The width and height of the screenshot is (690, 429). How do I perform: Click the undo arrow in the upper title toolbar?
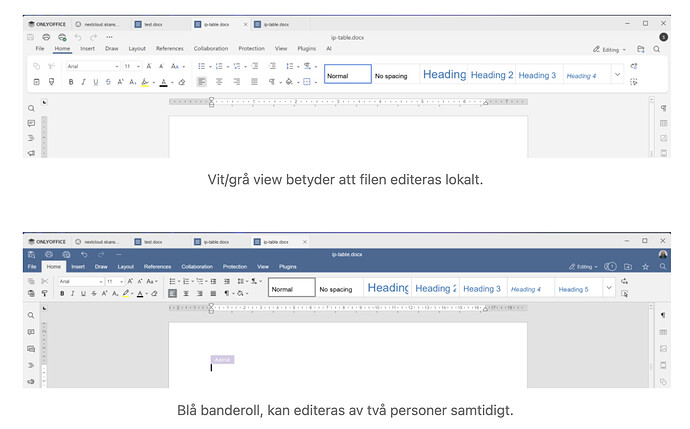point(78,37)
